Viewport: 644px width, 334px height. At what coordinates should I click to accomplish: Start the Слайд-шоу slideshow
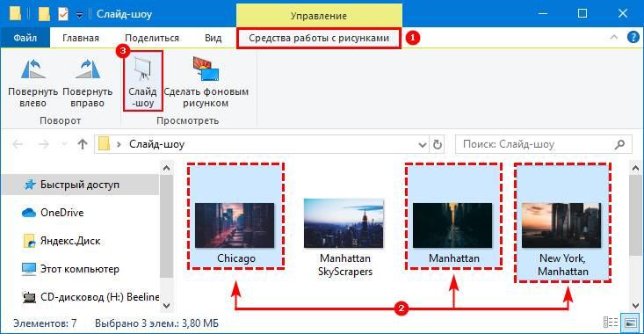[x=143, y=82]
